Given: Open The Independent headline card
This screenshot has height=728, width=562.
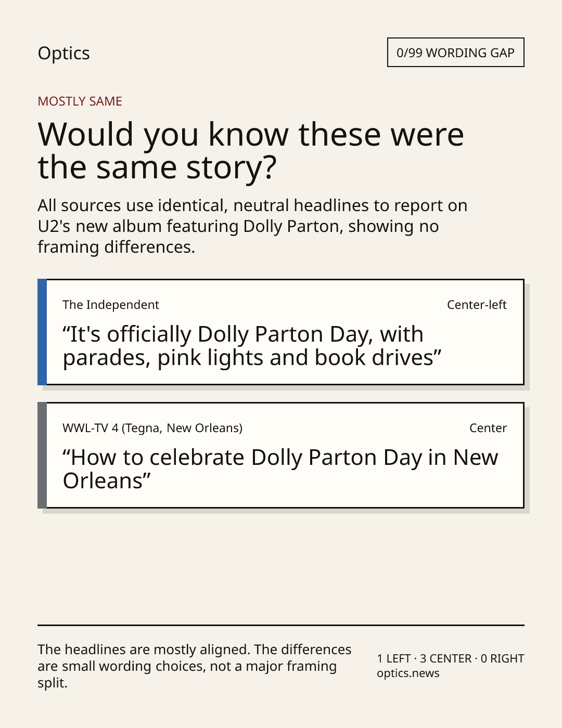Looking at the screenshot, I should (x=281, y=332).
